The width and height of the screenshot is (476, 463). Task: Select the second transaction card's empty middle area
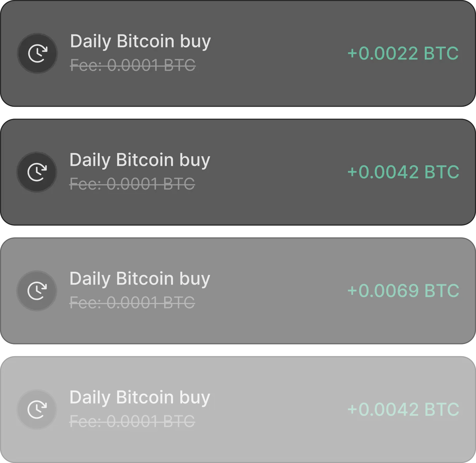click(279, 172)
